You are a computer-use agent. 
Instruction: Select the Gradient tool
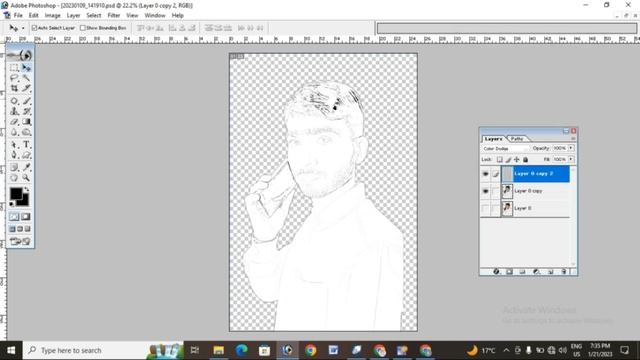[26, 122]
